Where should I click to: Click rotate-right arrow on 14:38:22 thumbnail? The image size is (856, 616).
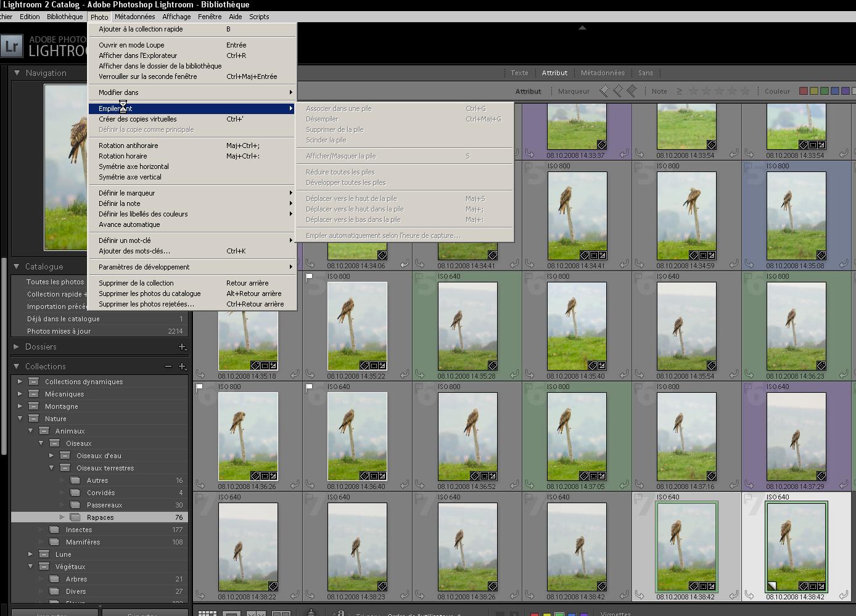point(295,595)
